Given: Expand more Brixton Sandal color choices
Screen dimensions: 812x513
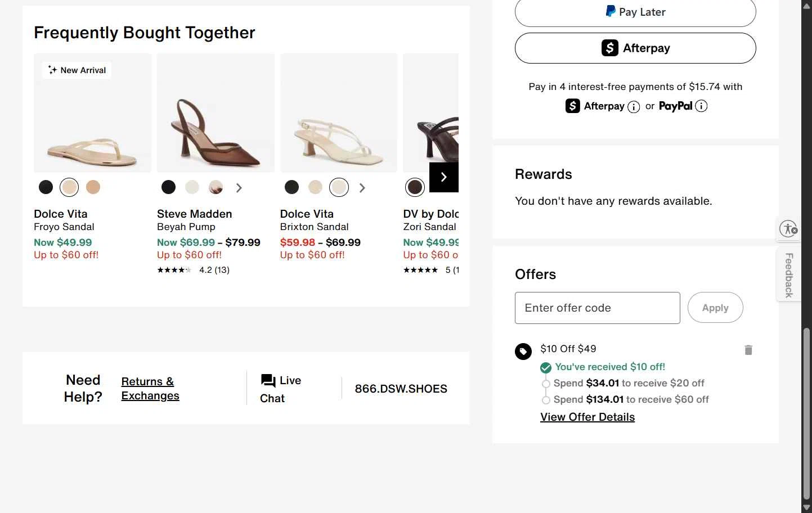Looking at the screenshot, I should point(362,188).
